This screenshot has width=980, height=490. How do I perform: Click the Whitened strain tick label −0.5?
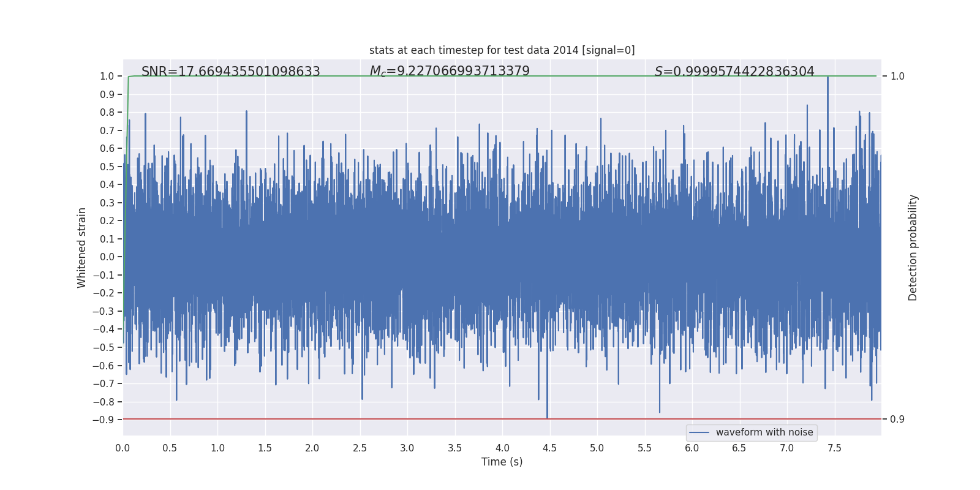(104, 347)
